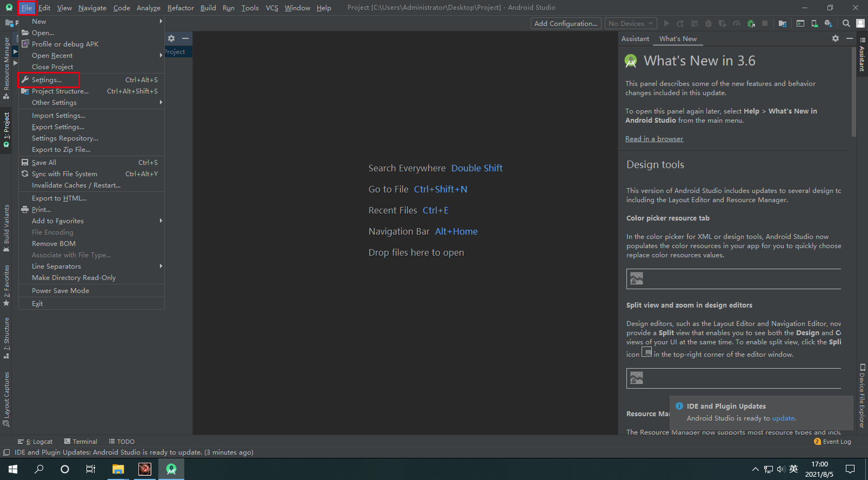
Task: Toggle the Assistant vertical side tab
Action: click(862, 55)
